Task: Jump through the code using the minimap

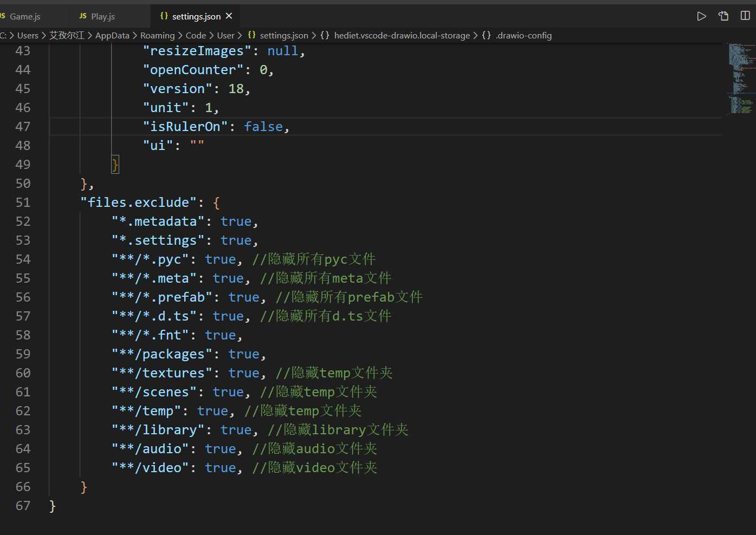Action: click(x=741, y=79)
